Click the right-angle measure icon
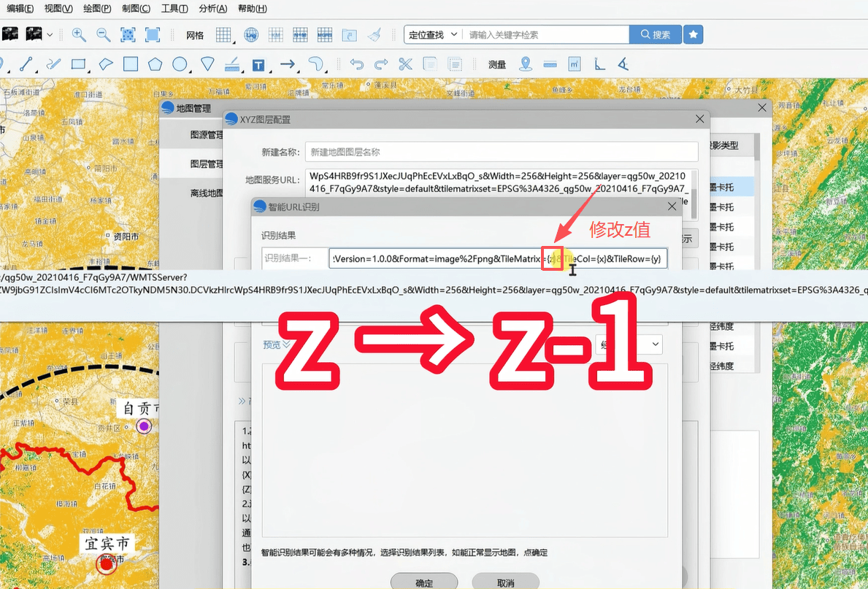 point(599,64)
